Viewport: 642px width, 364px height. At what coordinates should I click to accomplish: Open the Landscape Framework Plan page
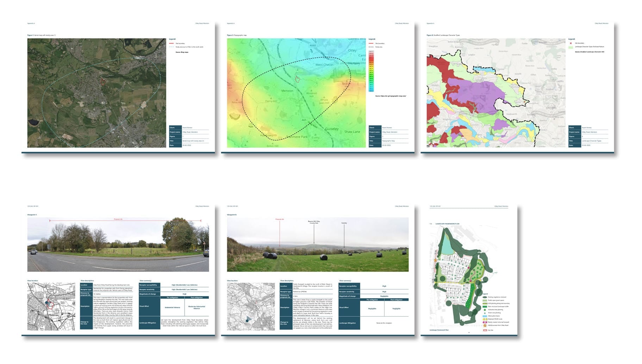click(x=469, y=269)
